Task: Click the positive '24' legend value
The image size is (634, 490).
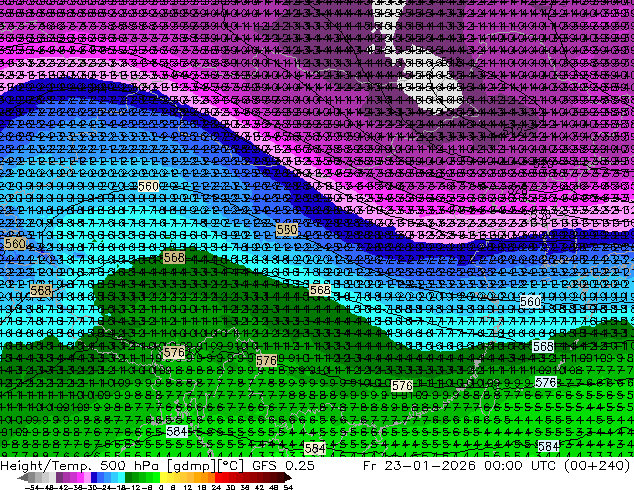Action: point(216,488)
